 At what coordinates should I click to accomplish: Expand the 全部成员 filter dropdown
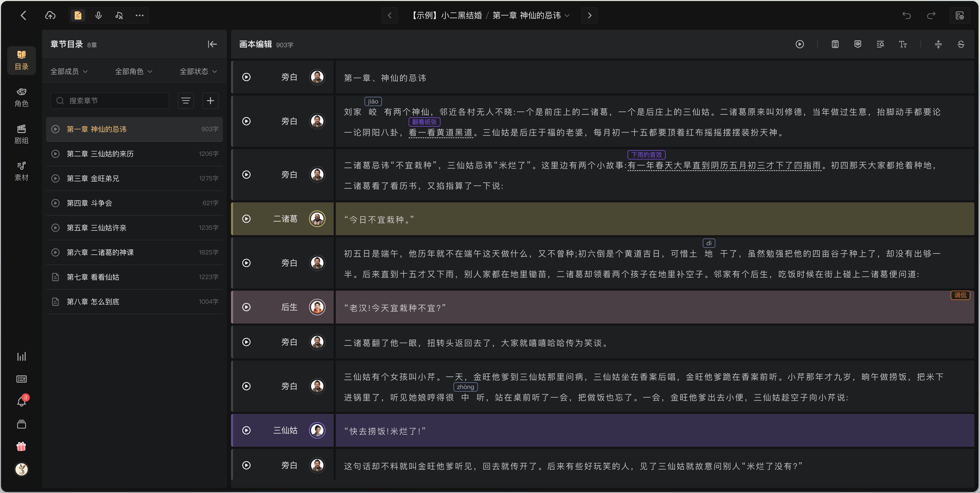pos(69,71)
